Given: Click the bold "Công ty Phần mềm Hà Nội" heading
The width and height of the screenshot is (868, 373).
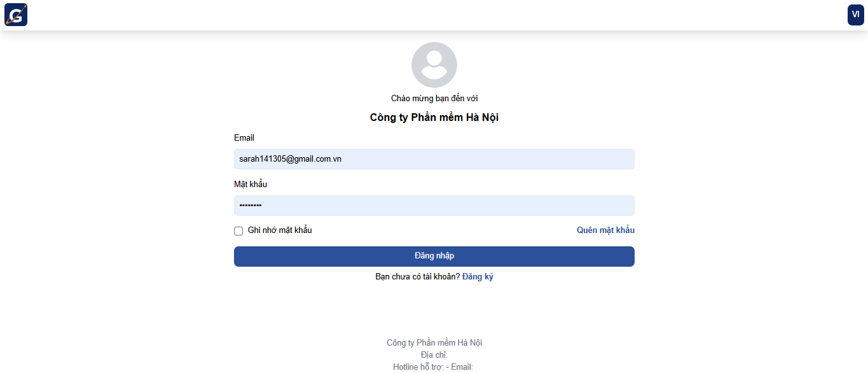Looking at the screenshot, I should 434,118.
